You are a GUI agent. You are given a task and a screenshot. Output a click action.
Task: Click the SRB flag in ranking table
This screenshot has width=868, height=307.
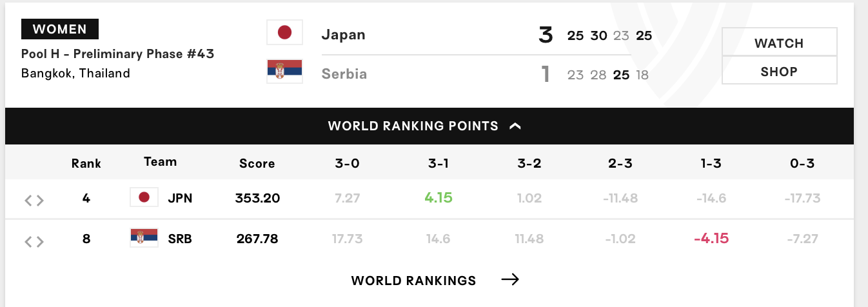(144, 239)
